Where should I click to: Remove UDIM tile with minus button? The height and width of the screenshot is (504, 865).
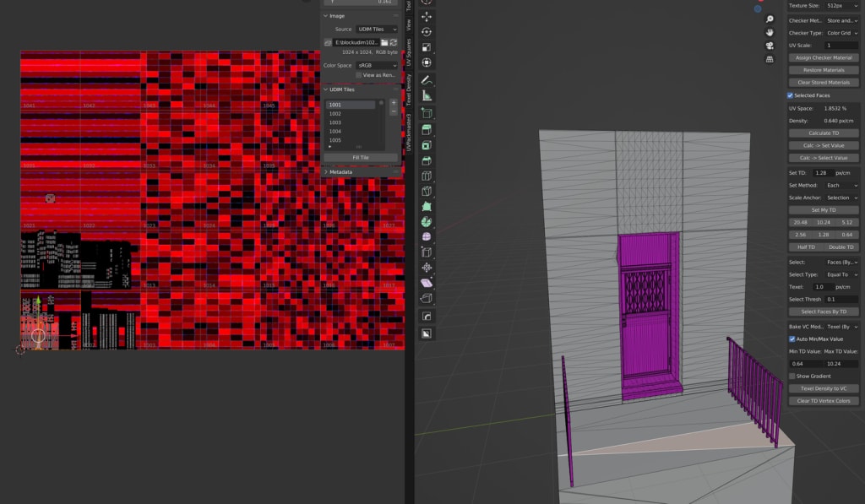coord(394,111)
